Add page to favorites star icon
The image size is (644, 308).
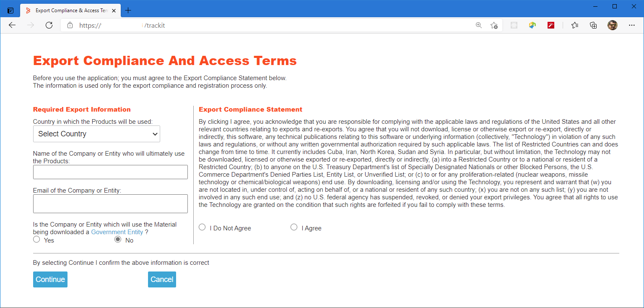click(494, 25)
